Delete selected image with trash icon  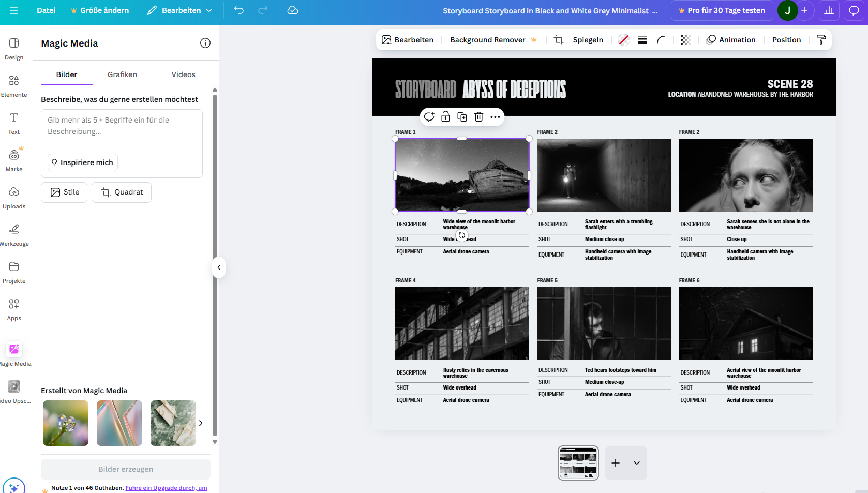[x=478, y=117]
